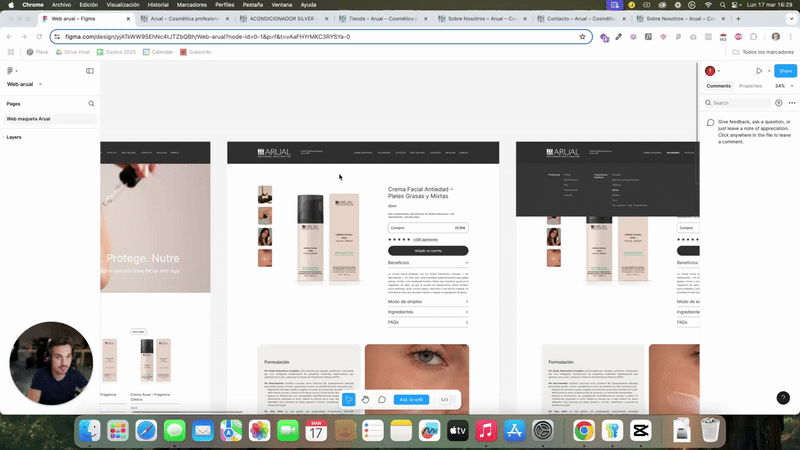The width and height of the screenshot is (800, 450).
Task: Open the Calendar bookmark
Action: point(158,52)
